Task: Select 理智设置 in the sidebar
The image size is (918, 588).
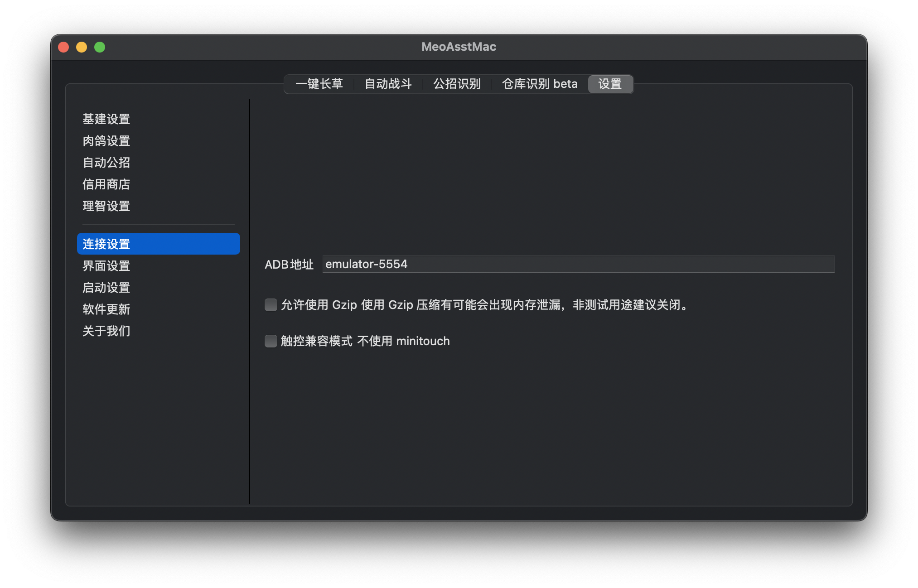Action: [158, 206]
